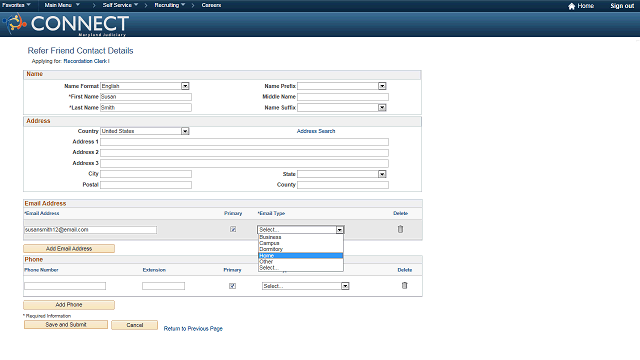Image resolution: width=640 pixels, height=360 pixels.
Task: Open the Main Menu dropdown
Action: pyautogui.click(x=62, y=5)
